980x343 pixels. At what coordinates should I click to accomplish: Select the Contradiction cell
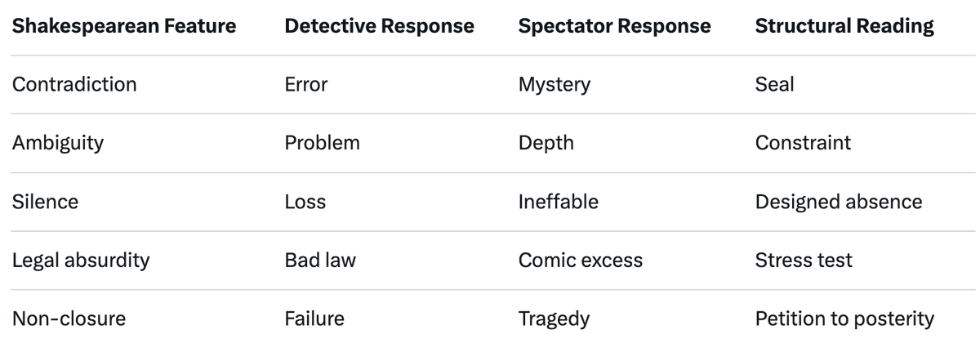74,84
